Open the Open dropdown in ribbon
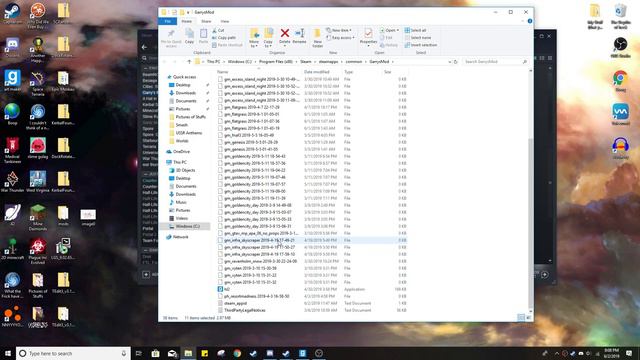Viewport: 640px width, 360px height. tap(390, 30)
